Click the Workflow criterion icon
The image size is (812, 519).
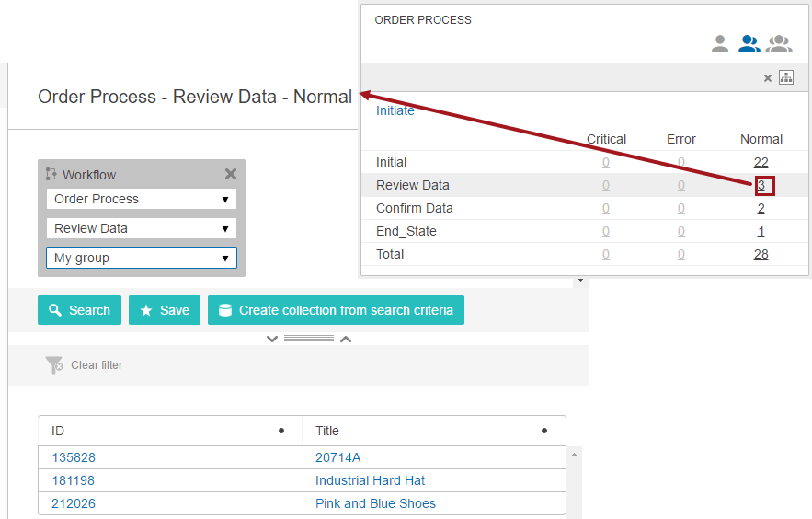pyautogui.click(x=51, y=174)
